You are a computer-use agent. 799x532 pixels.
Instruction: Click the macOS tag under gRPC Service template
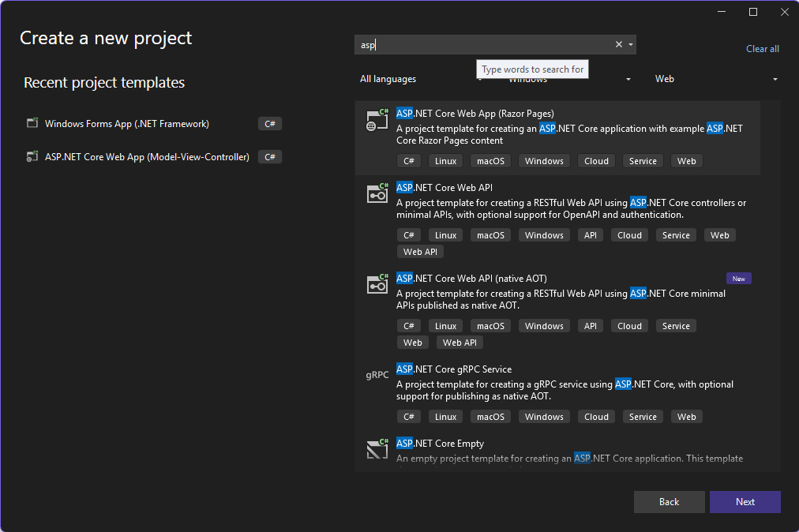tap(491, 417)
